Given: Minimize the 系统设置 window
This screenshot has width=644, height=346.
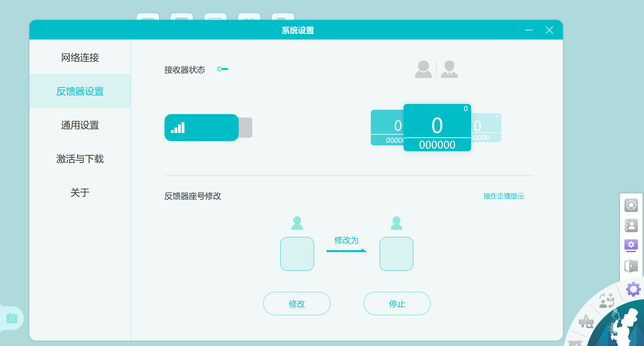Looking at the screenshot, I should (529, 30).
